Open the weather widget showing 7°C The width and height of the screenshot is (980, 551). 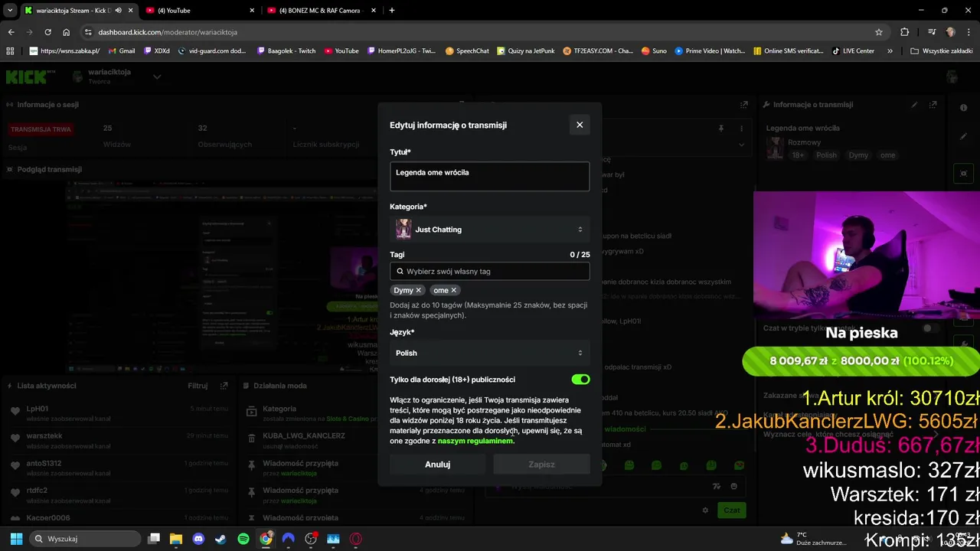click(x=812, y=539)
